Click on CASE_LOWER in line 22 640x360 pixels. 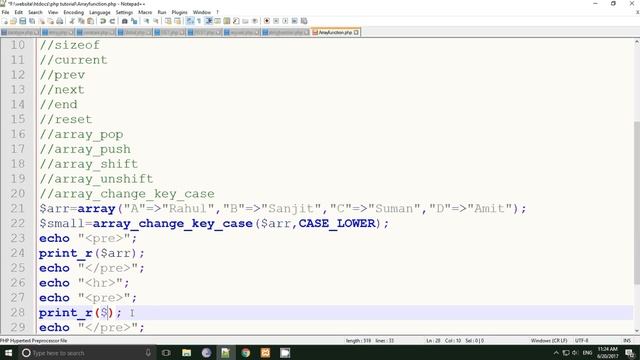pyautogui.click(x=337, y=224)
